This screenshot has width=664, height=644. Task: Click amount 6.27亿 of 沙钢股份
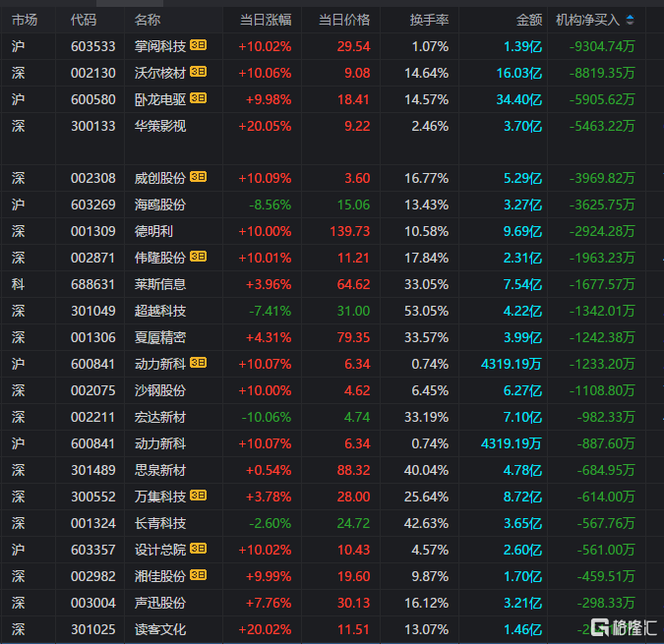tap(522, 390)
